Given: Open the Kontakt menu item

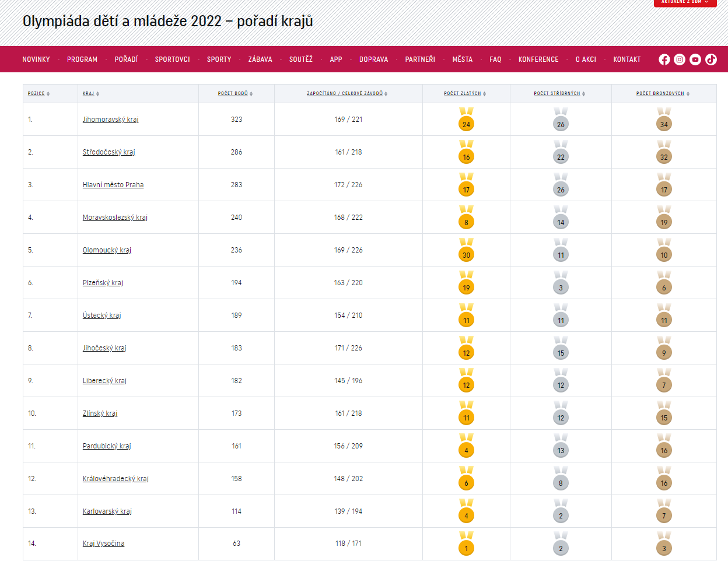Looking at the screenshot, I should pos(627,59).
